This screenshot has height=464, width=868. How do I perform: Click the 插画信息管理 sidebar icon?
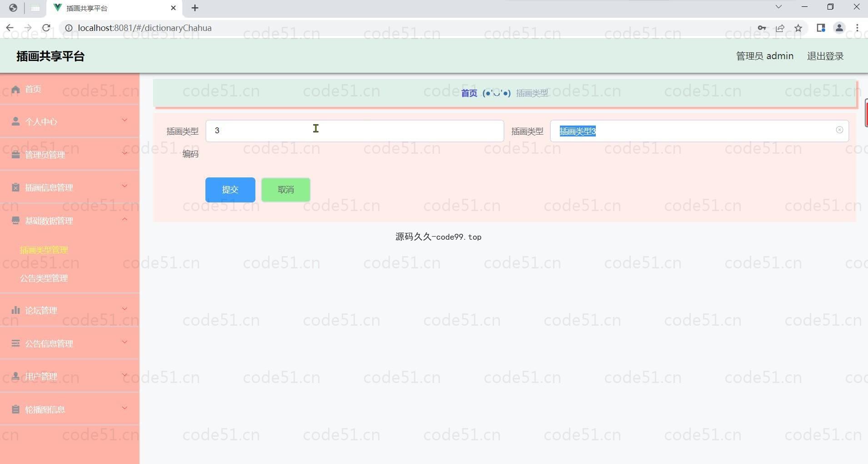click(x=16, y=187)
